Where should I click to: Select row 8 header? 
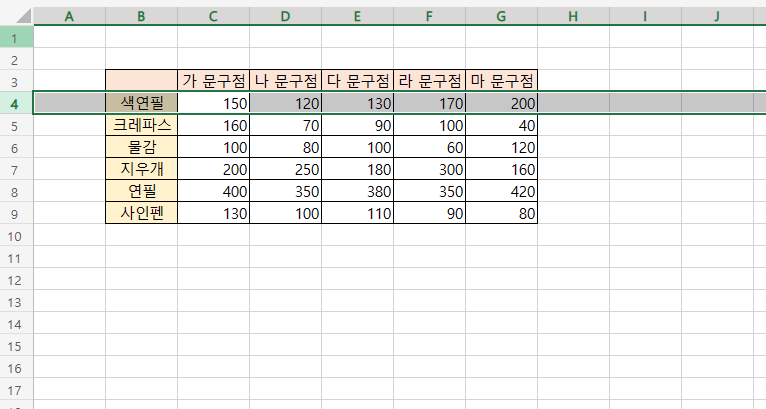point(16,192)
